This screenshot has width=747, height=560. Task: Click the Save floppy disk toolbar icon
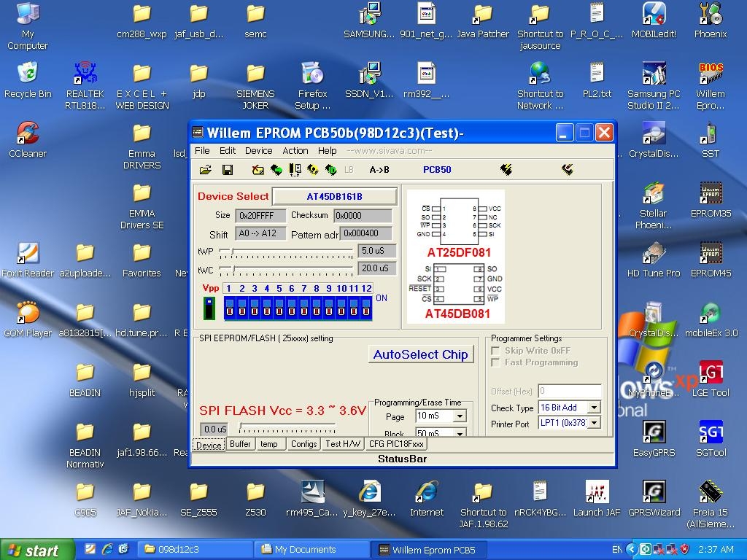point(228,169)
